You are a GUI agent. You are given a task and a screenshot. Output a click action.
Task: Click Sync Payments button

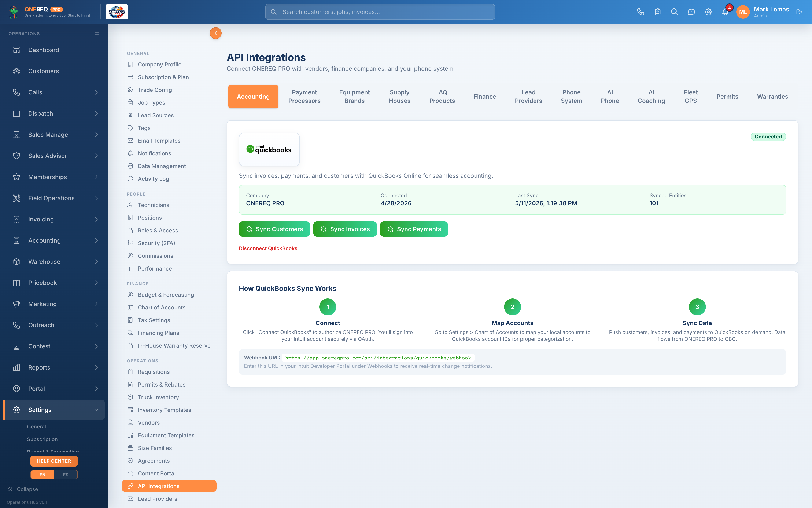pos(414,229)
